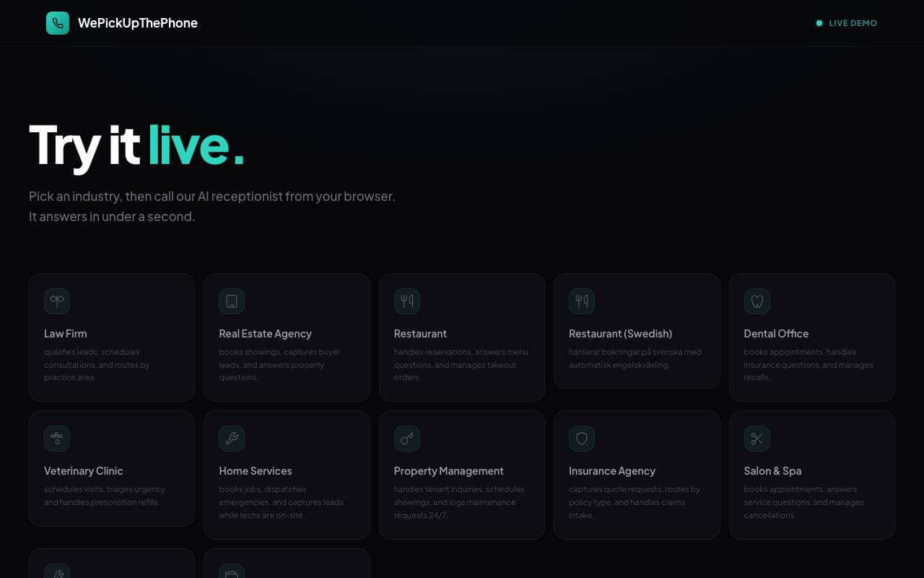Select the Restaurant (Swedish) title
Image resolution: width=924 pixels, height=578 pixels.
(621, 334)
